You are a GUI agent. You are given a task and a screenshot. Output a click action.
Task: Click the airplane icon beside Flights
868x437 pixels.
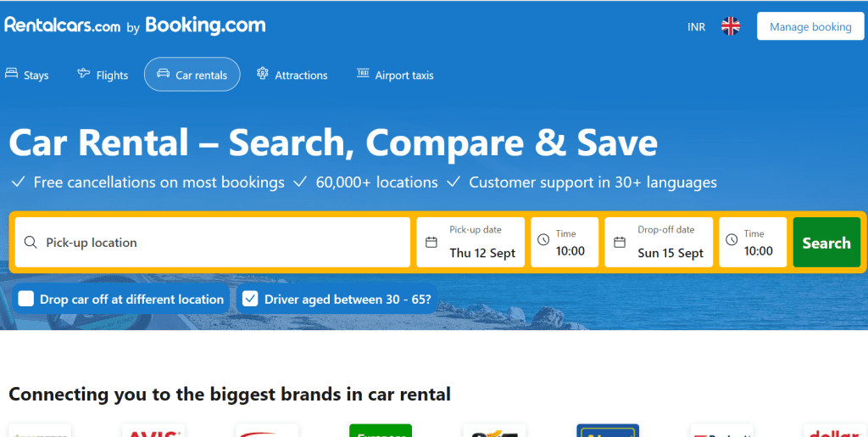pyautogui.click(x=84, y=73)
